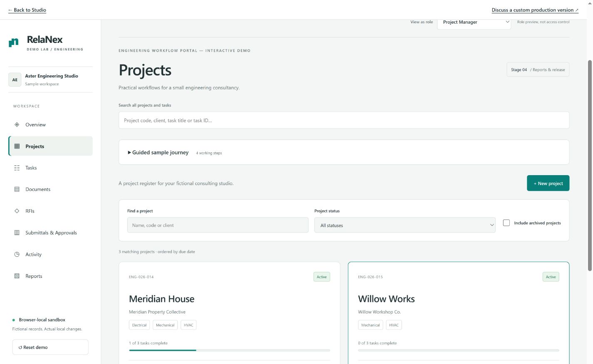Click the Reset demo button
The height and width of the screenshot is (364, 593).
tap(50, 347)
